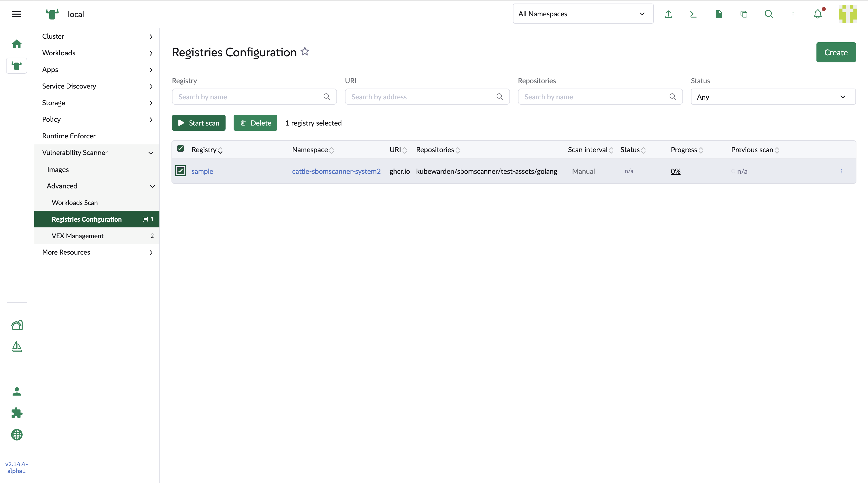The image size is (868, 483).
Task: Select the local cluster bull icon in sidebar
Action: [17, 65]
